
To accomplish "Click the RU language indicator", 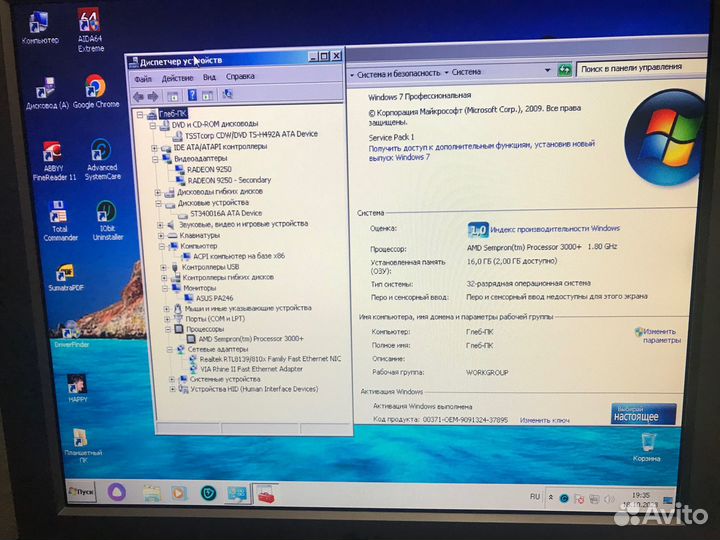I will click(x=535, y=496).
